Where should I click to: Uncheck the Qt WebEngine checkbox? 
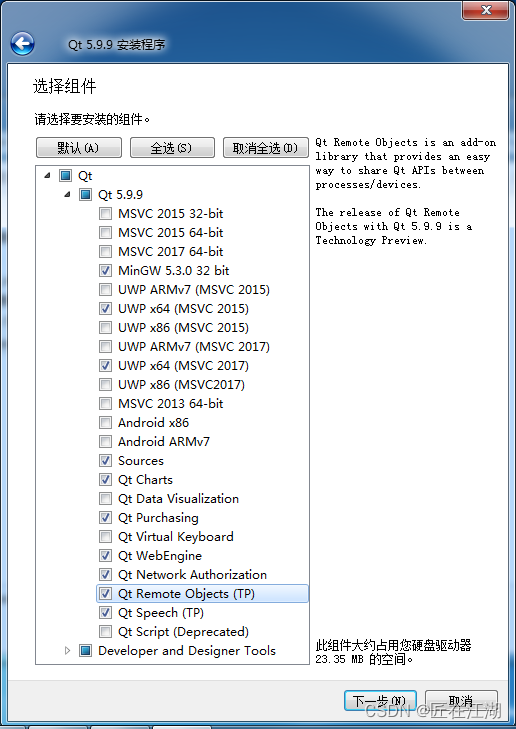[x=106, y=556]
